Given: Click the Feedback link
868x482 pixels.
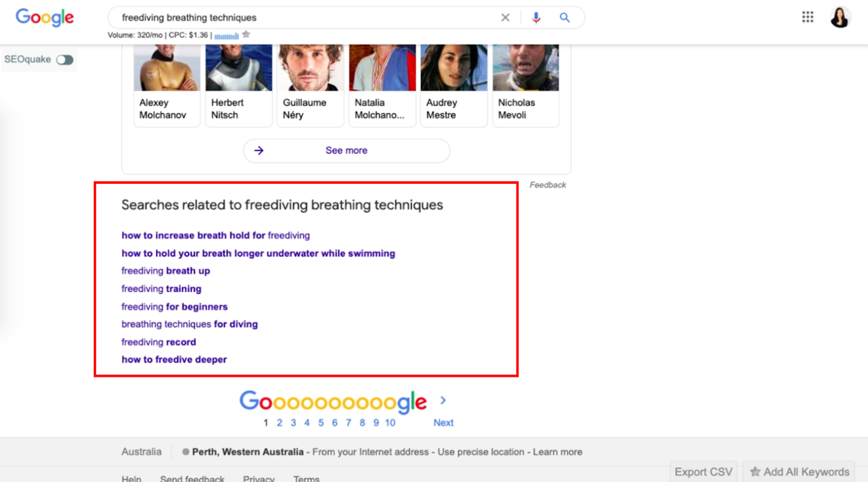Looking at the screenshot, I should tap(548, 185).
